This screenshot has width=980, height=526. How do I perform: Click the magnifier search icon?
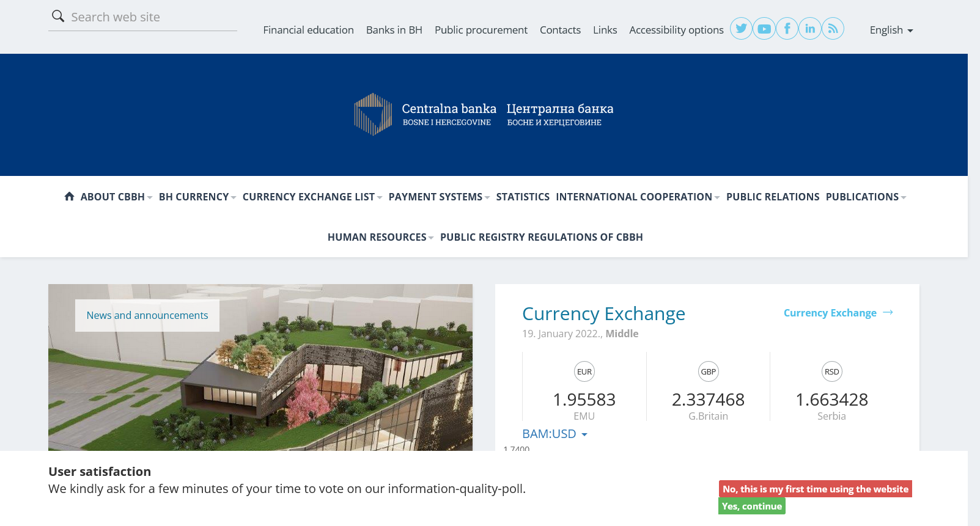click(58, 16)
